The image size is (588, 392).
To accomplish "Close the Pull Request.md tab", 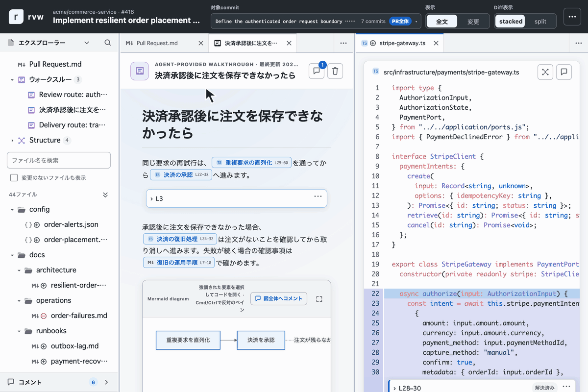I will click(x=200, y=43).
